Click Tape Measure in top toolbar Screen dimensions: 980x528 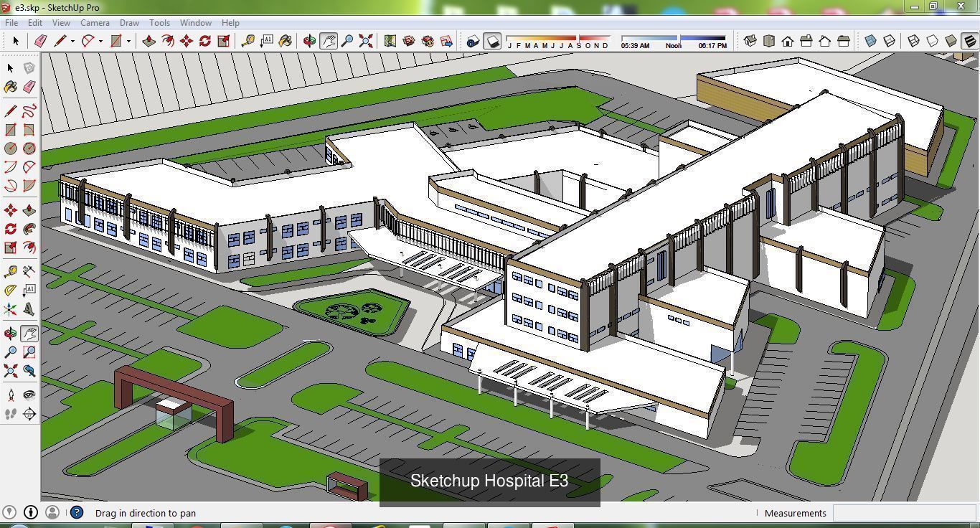click(x=248, y=41)
